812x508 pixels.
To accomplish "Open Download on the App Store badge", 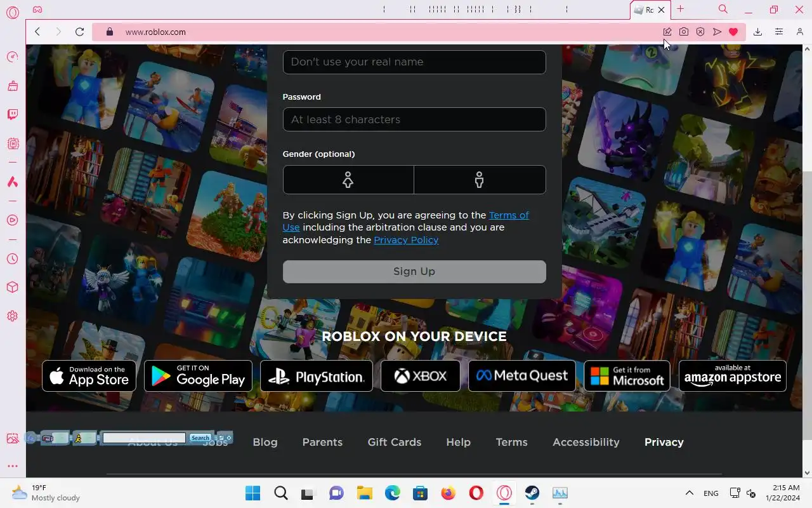I will click(89, 376).
